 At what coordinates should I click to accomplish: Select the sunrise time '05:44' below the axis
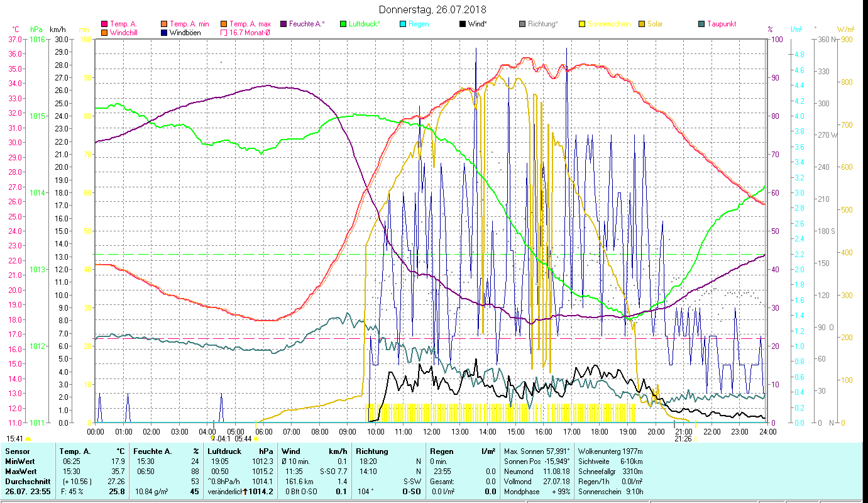click(x=243, y=439)
